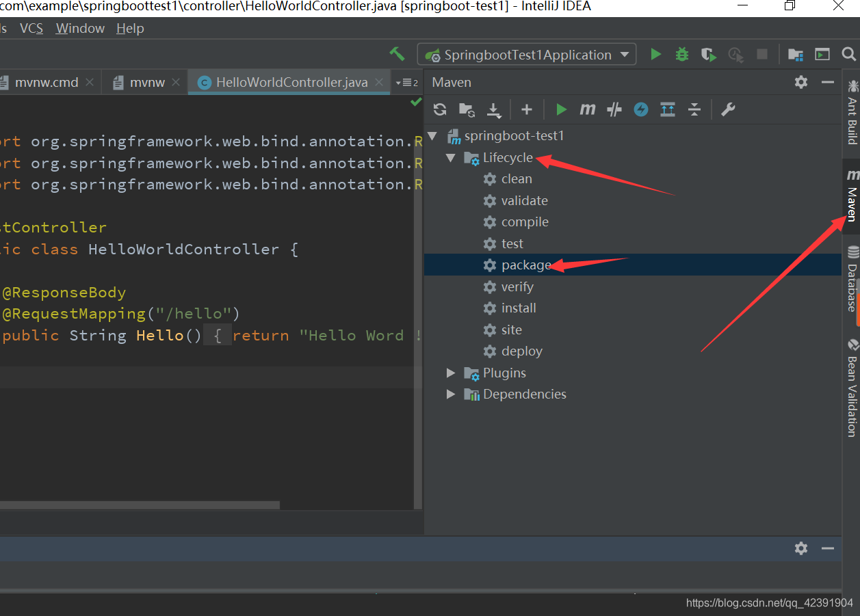Select the Lifecycle folder item
Screen dimensions: 860x616
pos(508,157)
